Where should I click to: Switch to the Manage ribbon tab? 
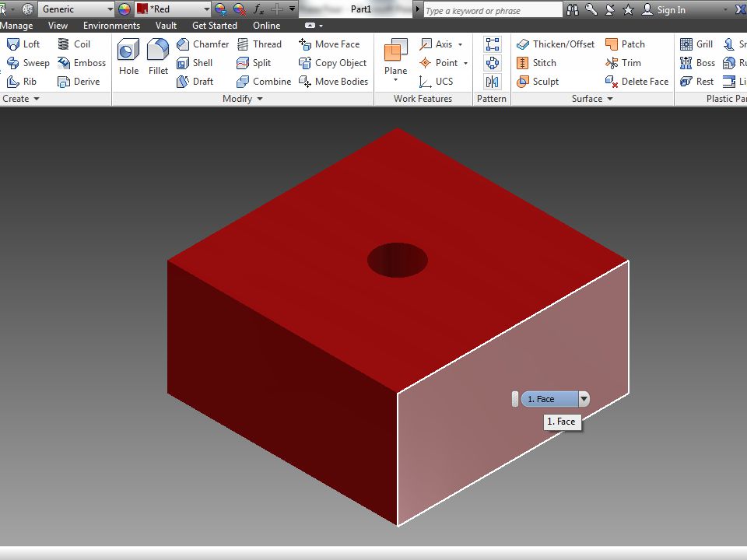(x=16, y=26)
